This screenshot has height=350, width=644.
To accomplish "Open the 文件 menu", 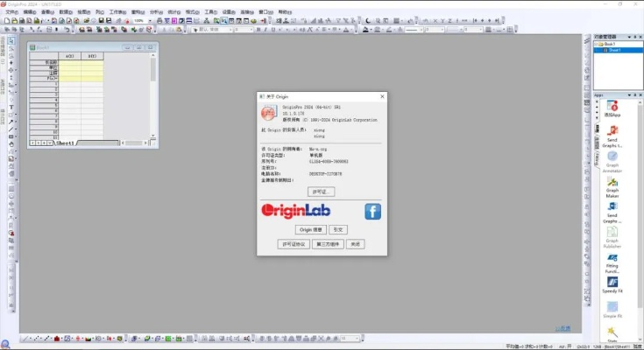I will (x=11, y=12).
